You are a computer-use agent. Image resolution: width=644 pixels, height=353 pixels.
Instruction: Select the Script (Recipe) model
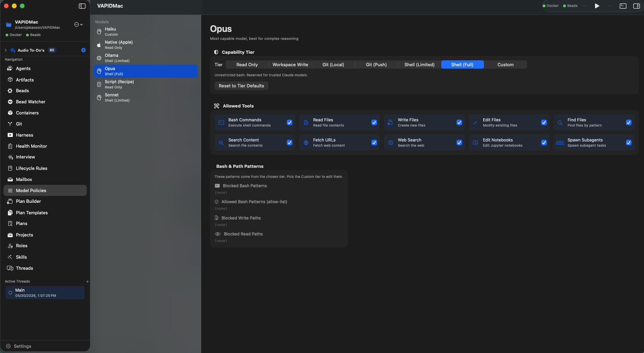coord(146,84)
